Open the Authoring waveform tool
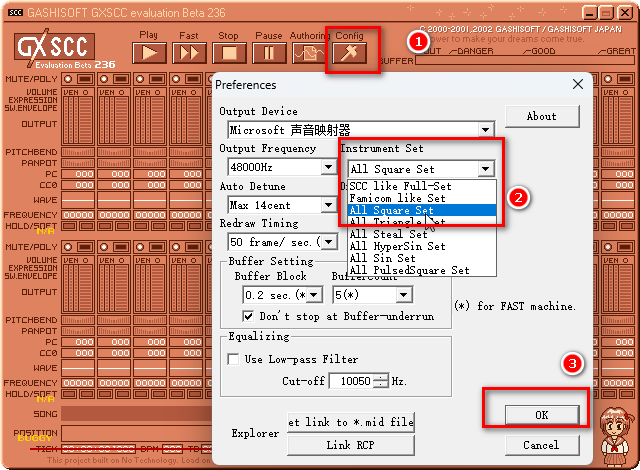 (x=309, y=53)
